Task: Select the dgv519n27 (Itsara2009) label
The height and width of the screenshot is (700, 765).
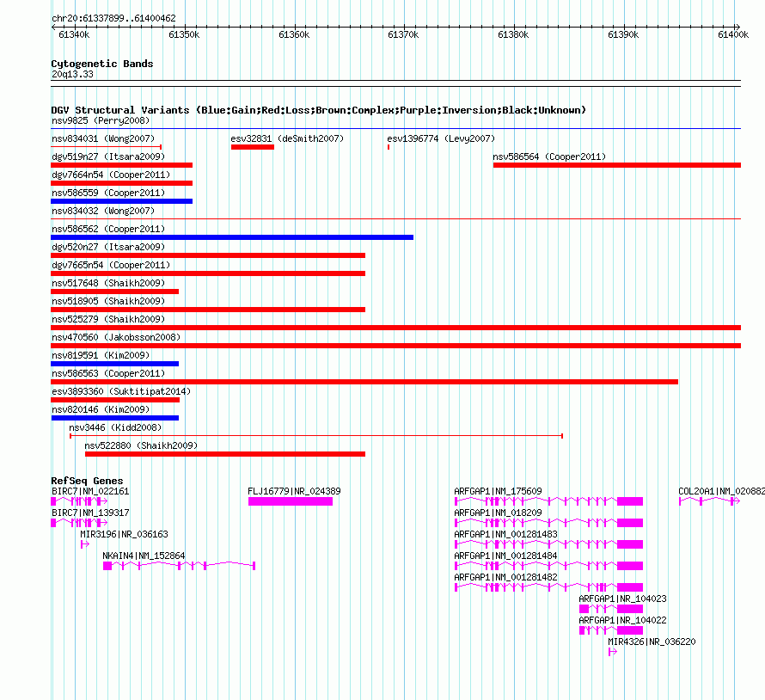Action: [x=108, y=157]
